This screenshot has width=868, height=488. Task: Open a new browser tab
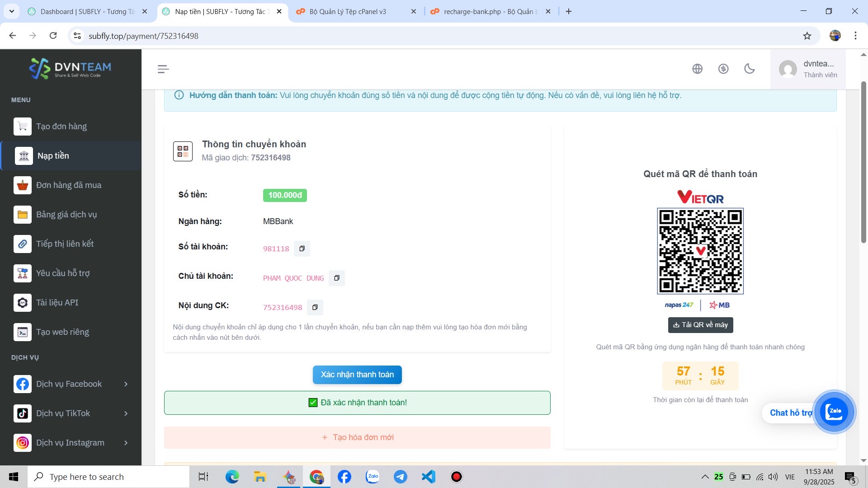569,11
